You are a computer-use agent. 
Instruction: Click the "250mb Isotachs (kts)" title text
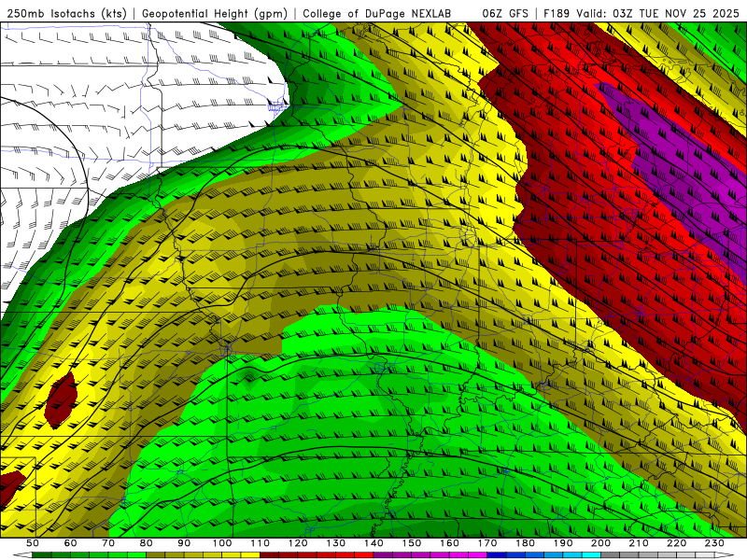click(x=67, y=14)
